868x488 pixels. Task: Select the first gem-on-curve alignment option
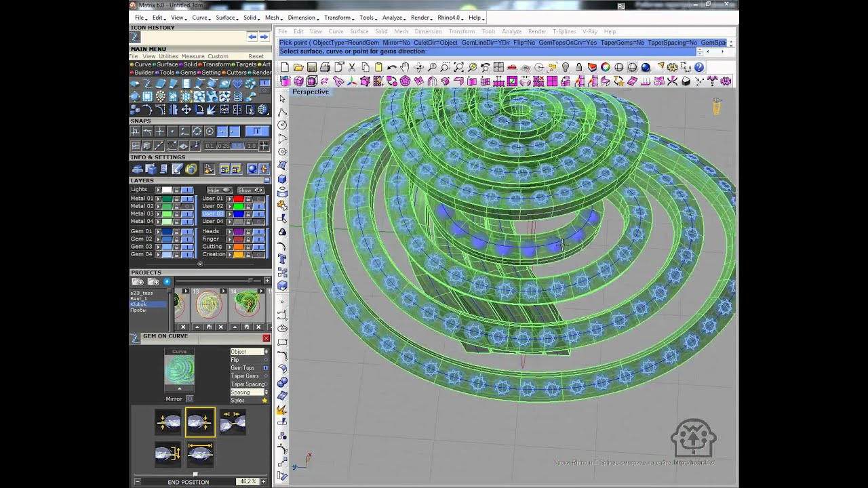coord(168,423)
